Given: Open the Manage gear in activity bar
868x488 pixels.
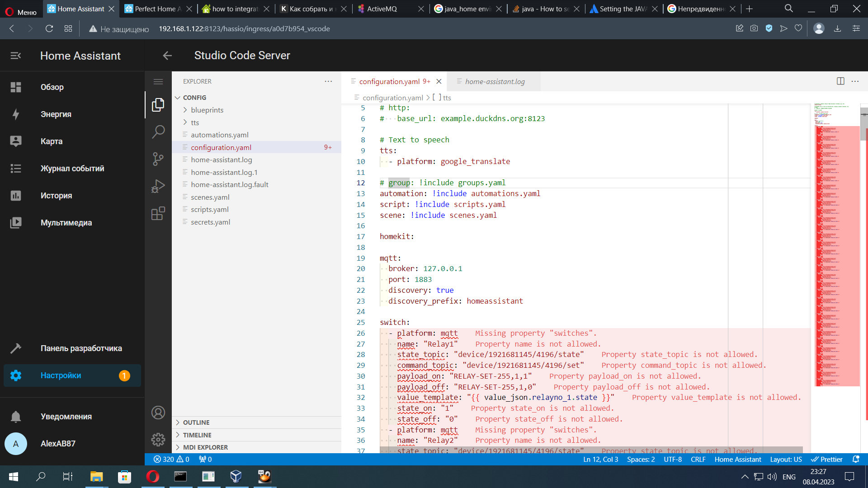Looking at the screenshot, I should (x=158, y=439).
